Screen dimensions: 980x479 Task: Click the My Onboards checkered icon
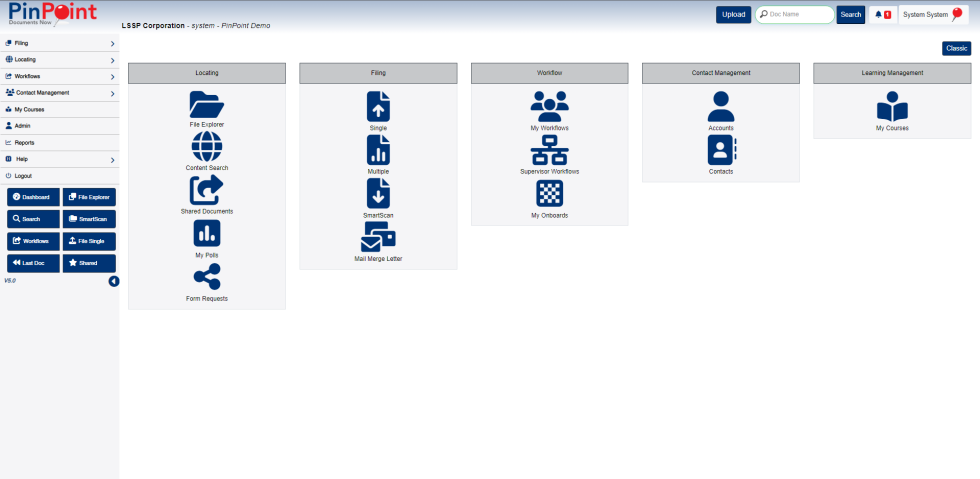pos(549,193)
